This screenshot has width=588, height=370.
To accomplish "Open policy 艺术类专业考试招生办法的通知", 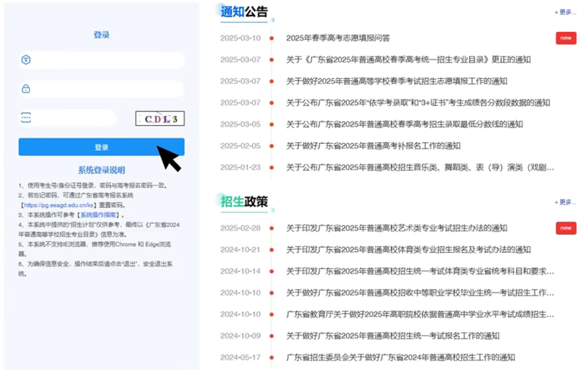I will [x=397, y=228].
